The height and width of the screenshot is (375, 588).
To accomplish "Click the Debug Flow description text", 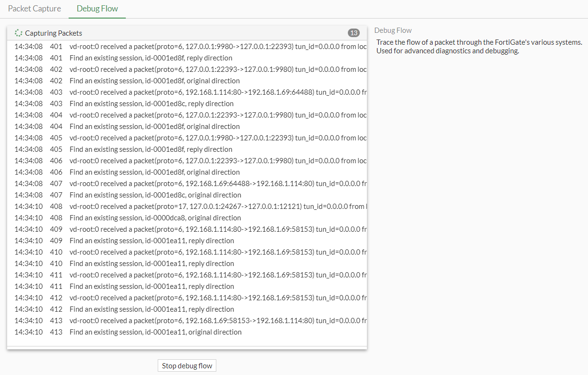I will tap(478, 46).
